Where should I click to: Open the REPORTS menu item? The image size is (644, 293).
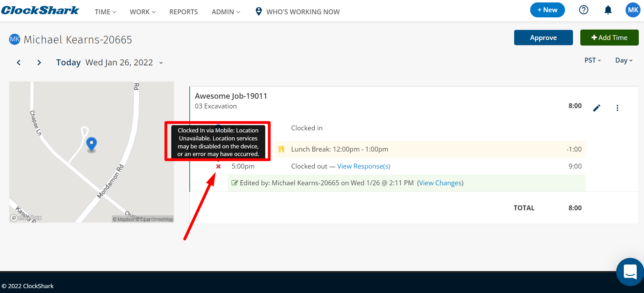pos(183,12)
